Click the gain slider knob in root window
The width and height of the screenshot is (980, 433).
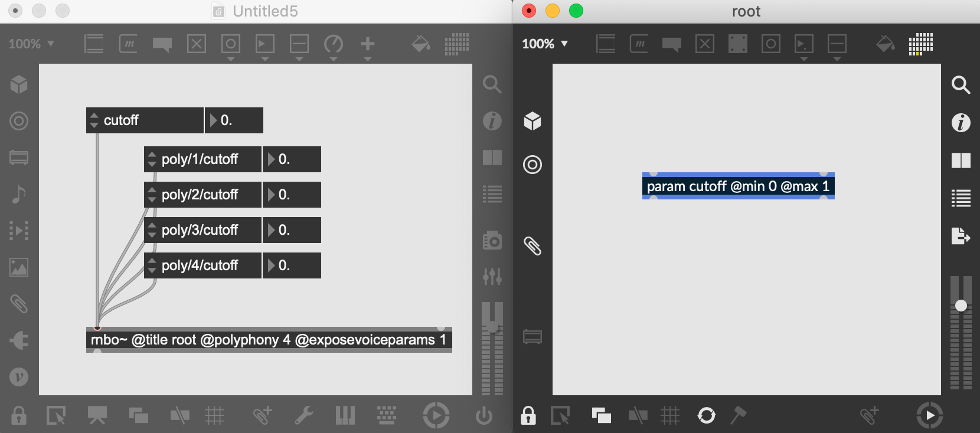pos(961,306)
